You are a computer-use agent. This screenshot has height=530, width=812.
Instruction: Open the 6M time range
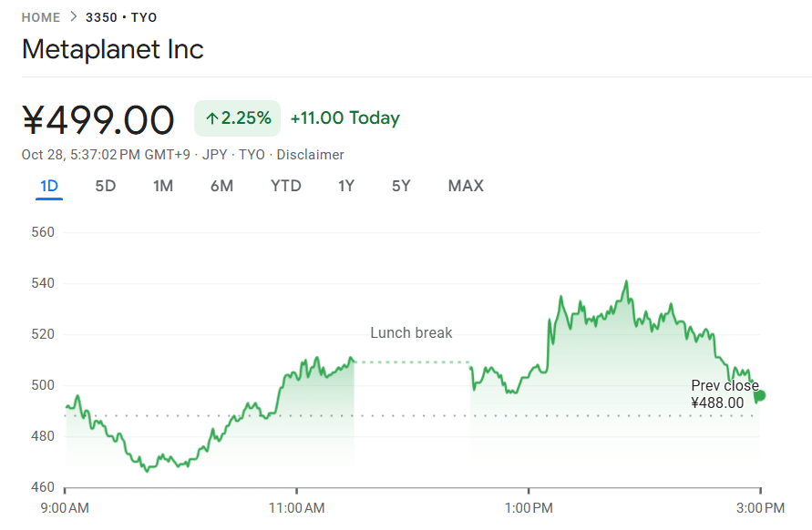[x=221, y=186]
